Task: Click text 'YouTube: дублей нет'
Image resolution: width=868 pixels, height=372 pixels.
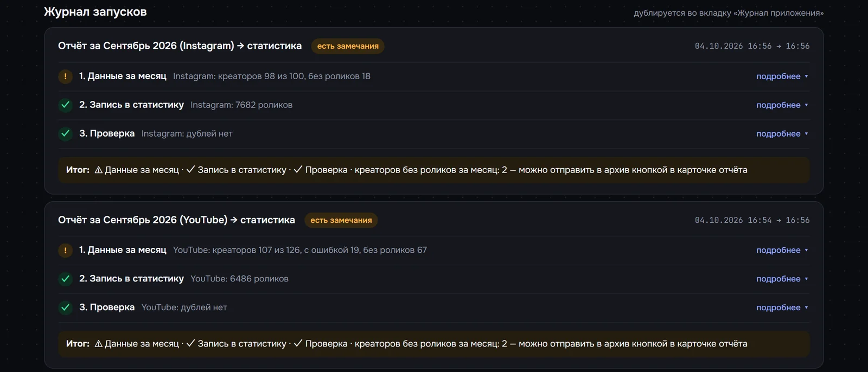Action: point(184,307)
